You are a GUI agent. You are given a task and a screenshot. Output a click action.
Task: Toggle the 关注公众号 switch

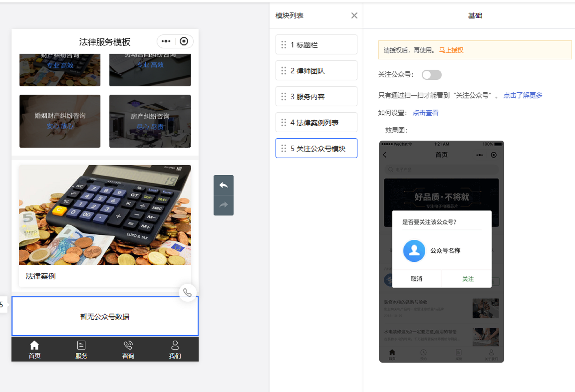tap(432, 75)
